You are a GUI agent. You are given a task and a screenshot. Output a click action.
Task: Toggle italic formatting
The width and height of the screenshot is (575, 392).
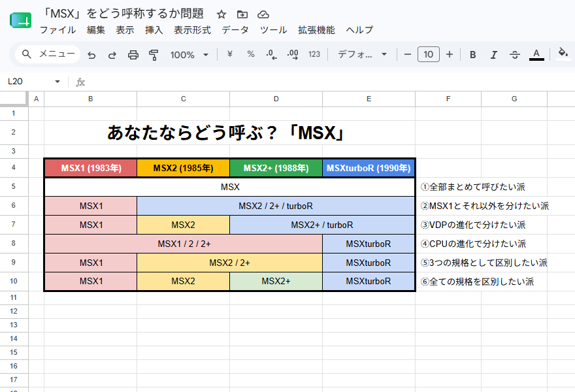click(x=494, y=55)
